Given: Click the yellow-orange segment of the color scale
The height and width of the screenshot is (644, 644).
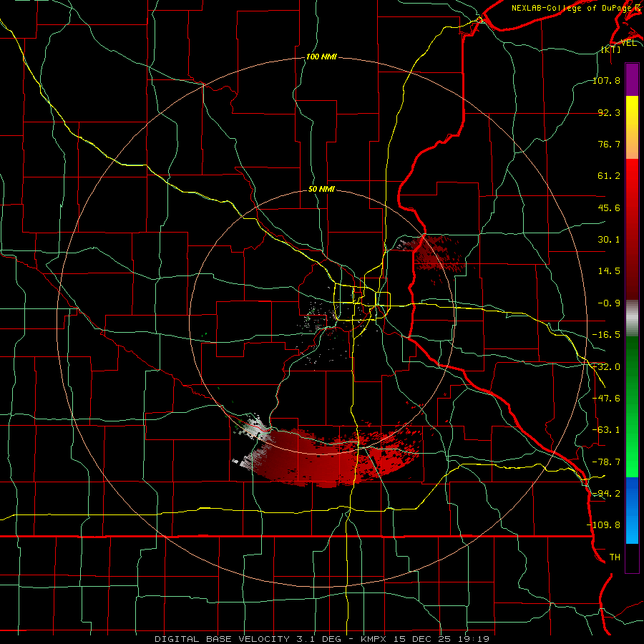Looking at the screenshot, I should (632, 127).
